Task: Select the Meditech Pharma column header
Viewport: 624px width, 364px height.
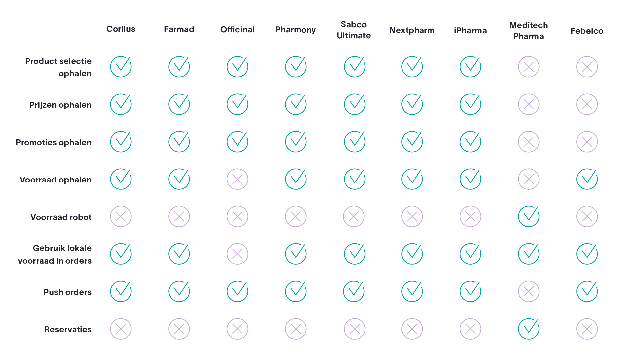Action: click(x=529, y=31)
